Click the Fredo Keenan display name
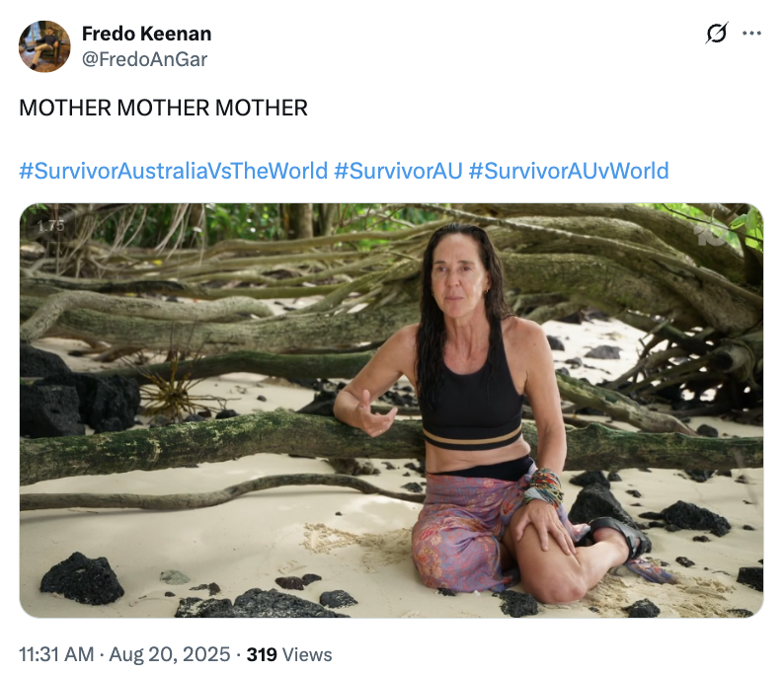The width and height of the screenshot is (784, 673). pyautogui.click(x=146, y=34)
